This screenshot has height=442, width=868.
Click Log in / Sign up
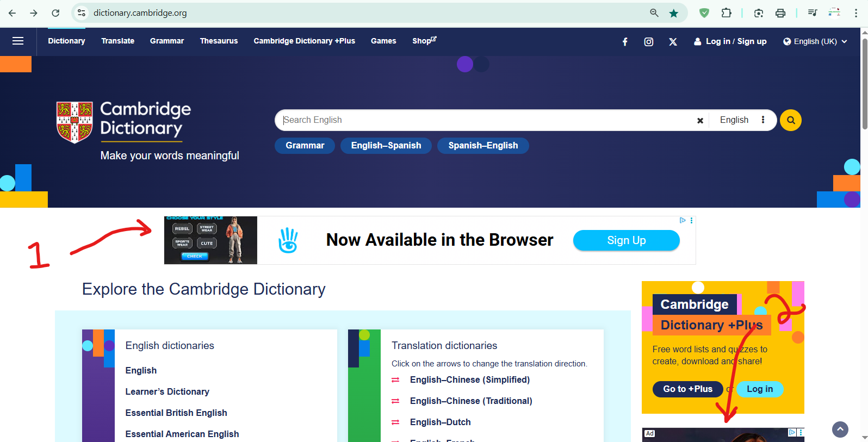pyautogui.click(x=730, y=41)
